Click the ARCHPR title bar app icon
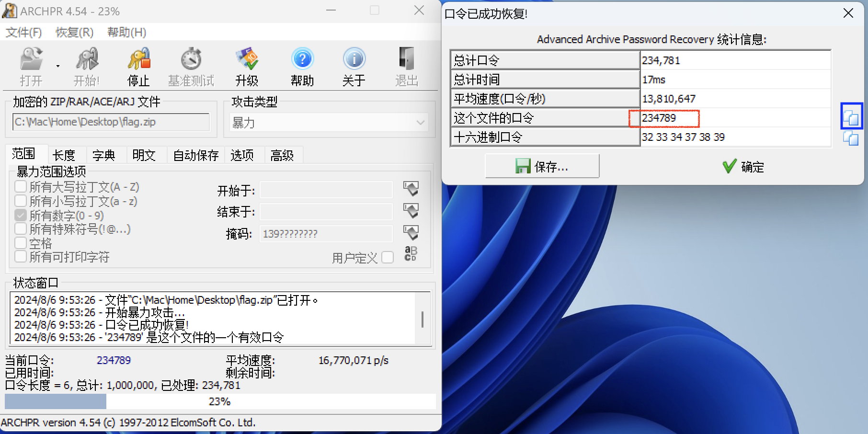Image resolution: width=868 pixels, height=434 pixels. coord(10,11)
